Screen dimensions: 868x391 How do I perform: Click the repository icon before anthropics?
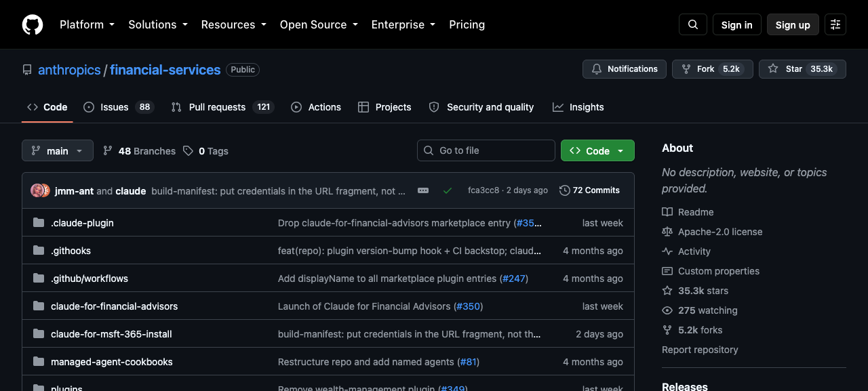pyautogui.click(x=27, y=70)
